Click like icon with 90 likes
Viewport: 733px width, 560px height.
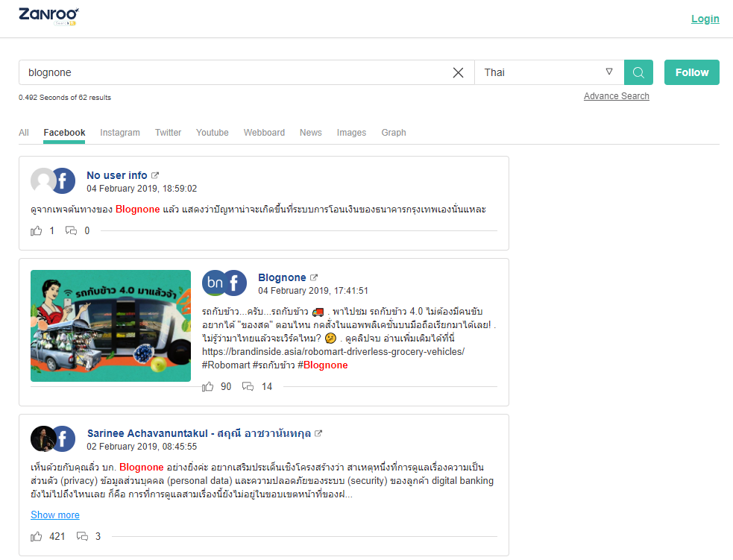[207, 386]
